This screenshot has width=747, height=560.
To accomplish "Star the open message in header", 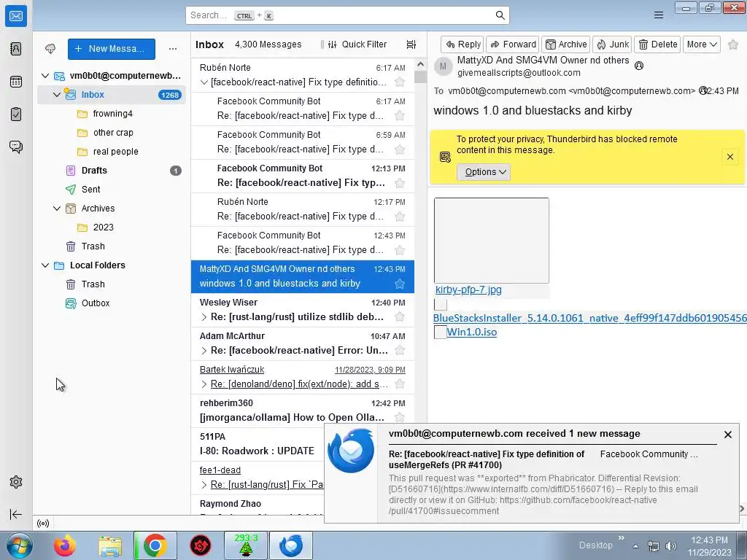I will pos(733,44).
